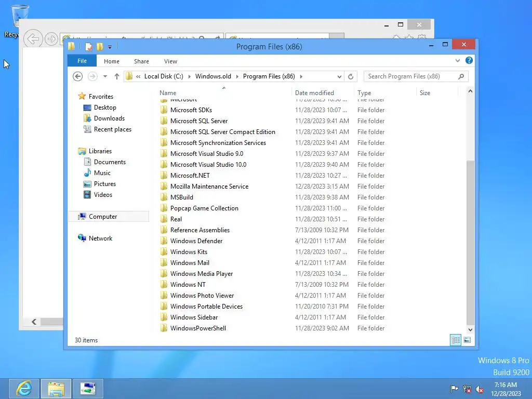The width and height of the screenshot is (532, 399).
Task: Expand breadcrumb arrow after Local Disk (C:)
Action: [189, 77]
